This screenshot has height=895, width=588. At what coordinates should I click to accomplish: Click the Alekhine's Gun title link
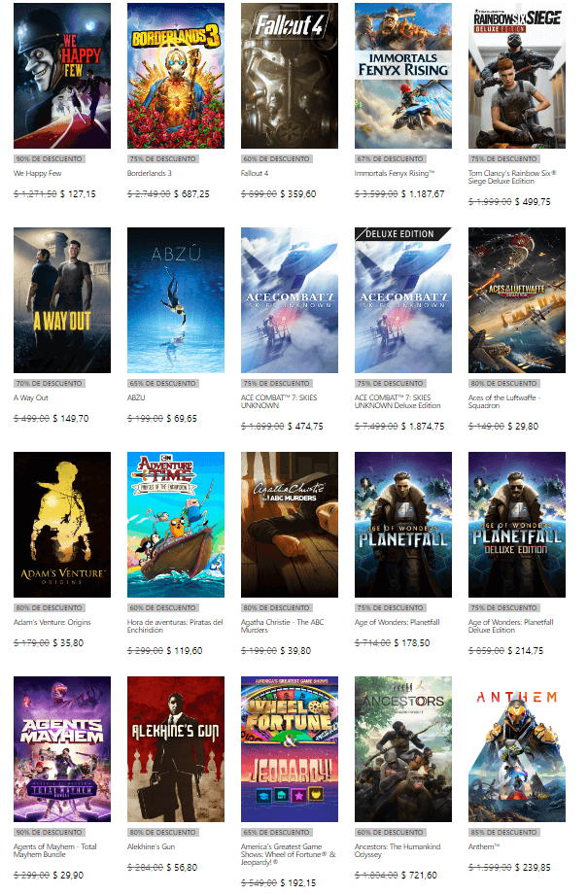tap(153, 846)
